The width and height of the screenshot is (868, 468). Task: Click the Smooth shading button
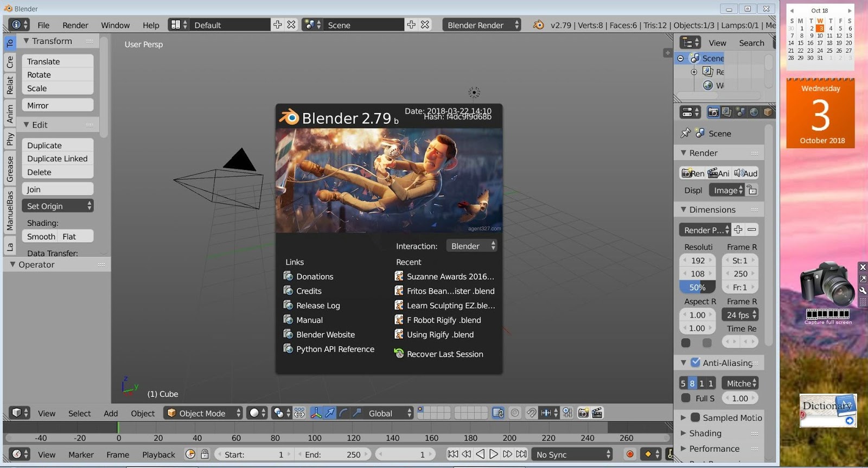tap(41, 237)
